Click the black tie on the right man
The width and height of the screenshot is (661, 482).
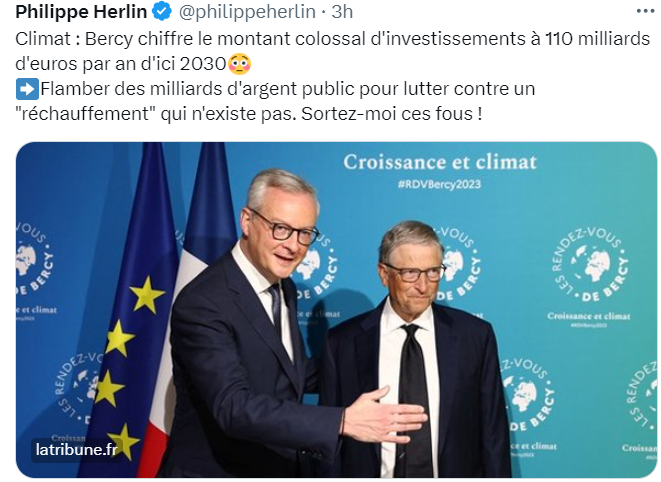[414, 400]
